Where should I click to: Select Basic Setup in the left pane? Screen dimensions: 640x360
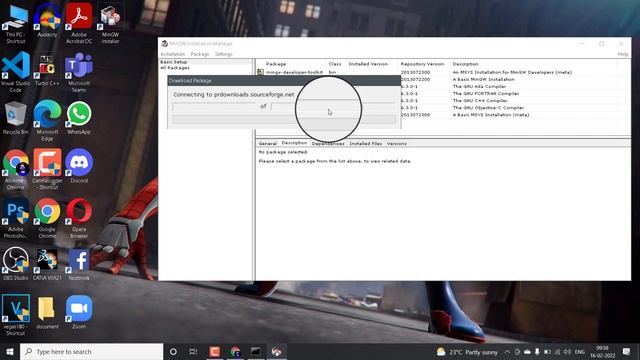pos(174,62)
